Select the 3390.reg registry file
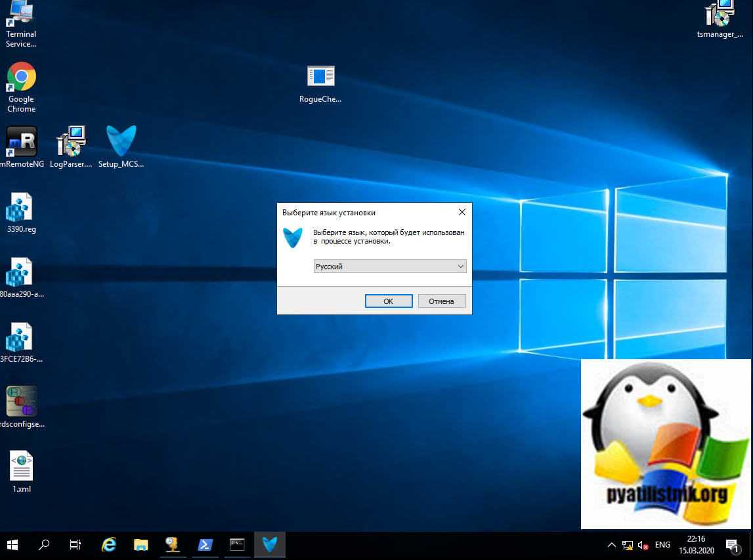 click(20, 209)
